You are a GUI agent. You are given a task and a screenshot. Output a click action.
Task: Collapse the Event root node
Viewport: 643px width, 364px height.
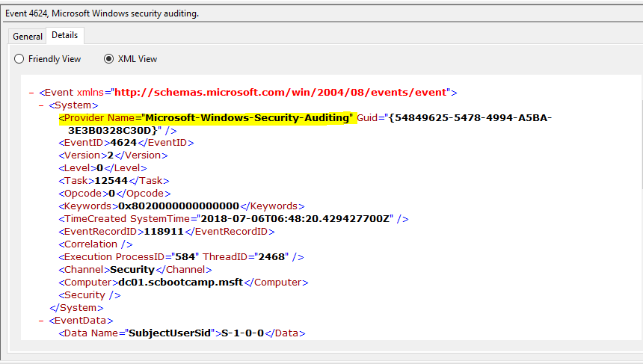pos(31,93)
